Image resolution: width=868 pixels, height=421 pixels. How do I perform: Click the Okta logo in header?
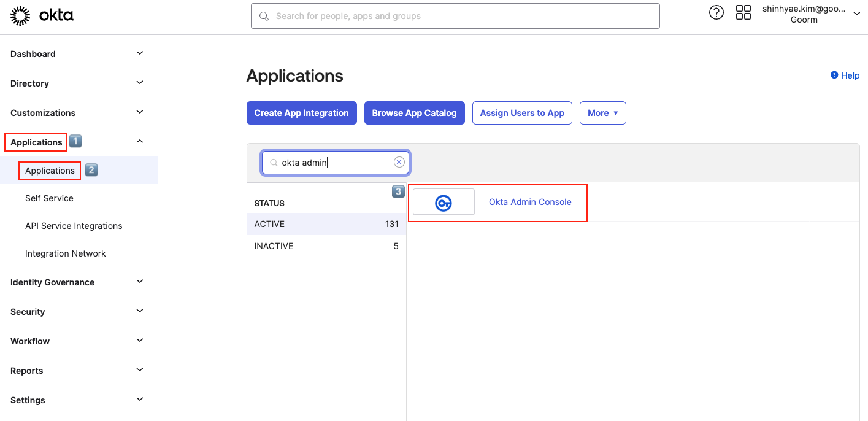pos(42,16)
